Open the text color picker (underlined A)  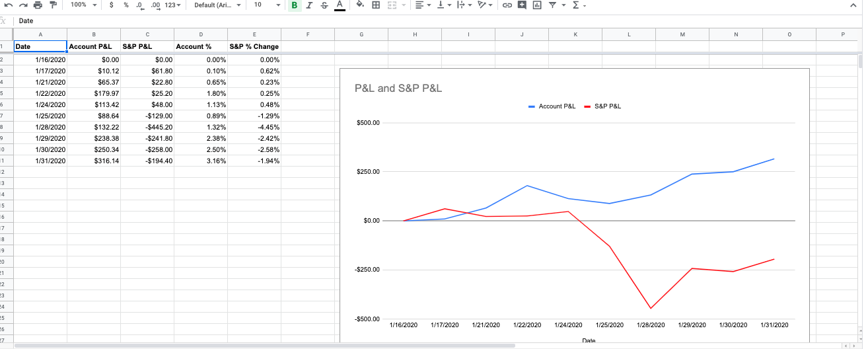point(339,5)
